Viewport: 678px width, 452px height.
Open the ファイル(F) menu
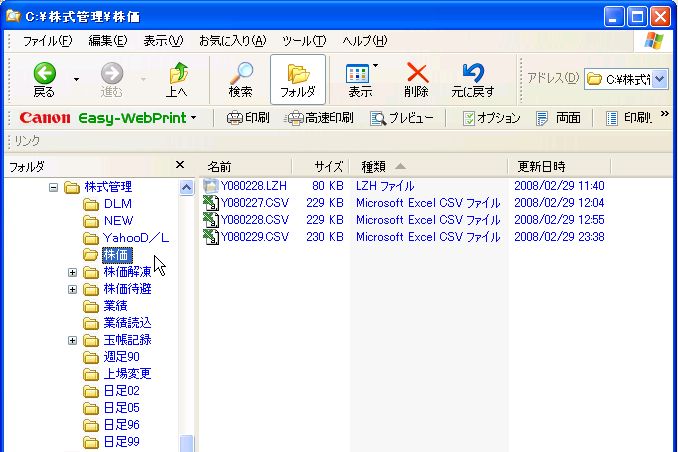[x=46, y=40]
